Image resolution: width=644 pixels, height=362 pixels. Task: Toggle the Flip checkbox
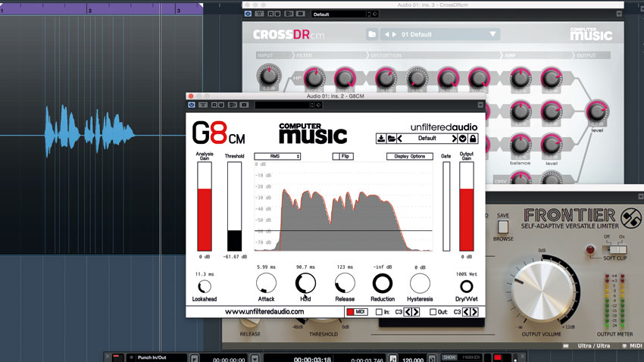(343, 156)
